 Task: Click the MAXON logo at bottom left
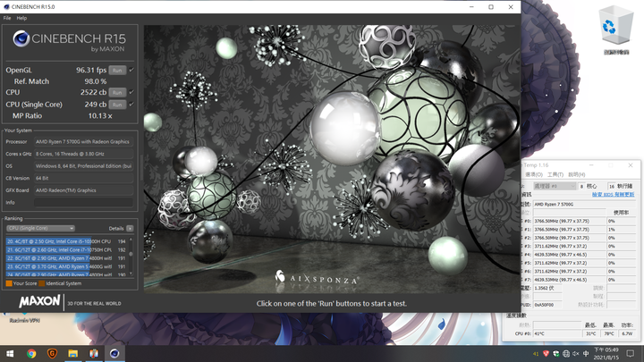(39, 302)
